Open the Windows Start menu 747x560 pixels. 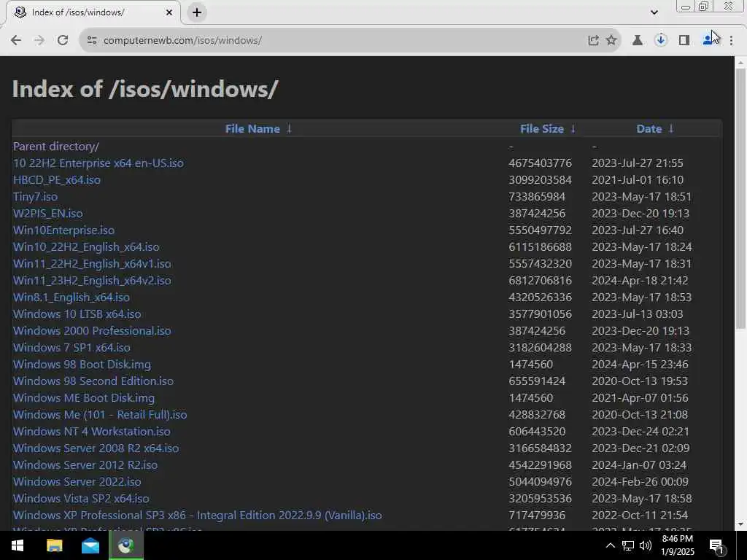click(18, 545)
